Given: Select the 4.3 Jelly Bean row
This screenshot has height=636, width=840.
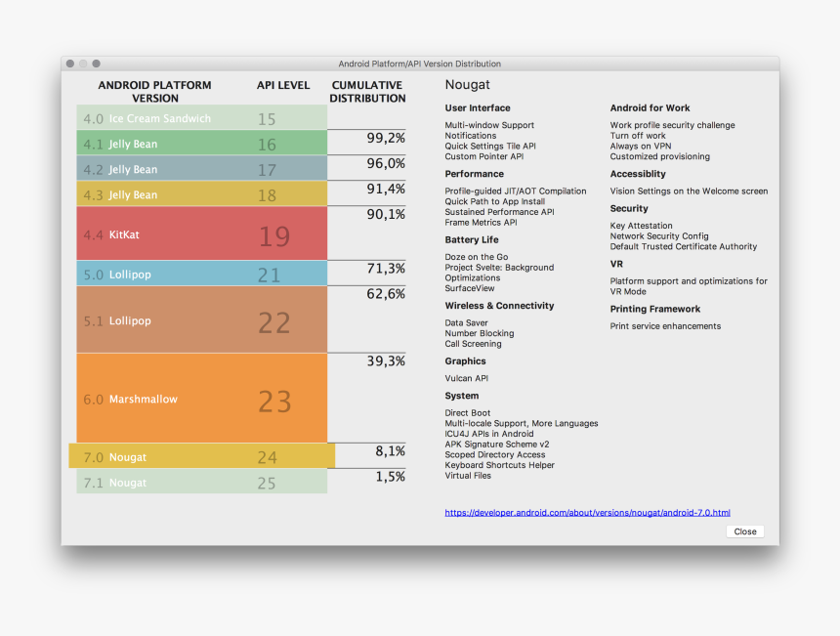Looking at the screenshot, I should [x=202, y=194].
